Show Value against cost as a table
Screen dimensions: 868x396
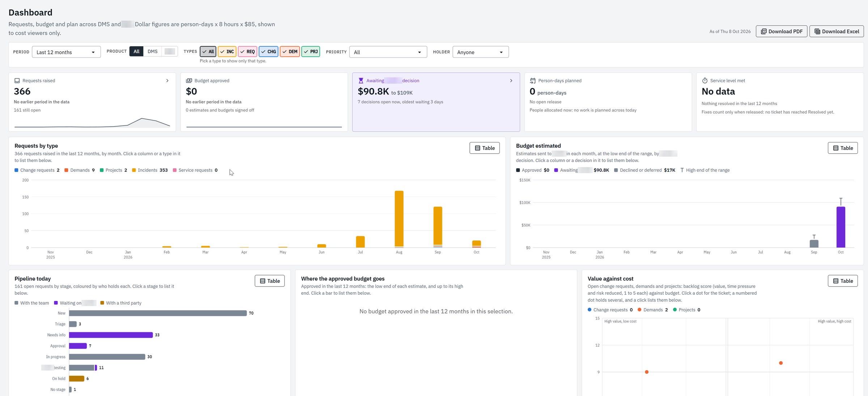843,281
